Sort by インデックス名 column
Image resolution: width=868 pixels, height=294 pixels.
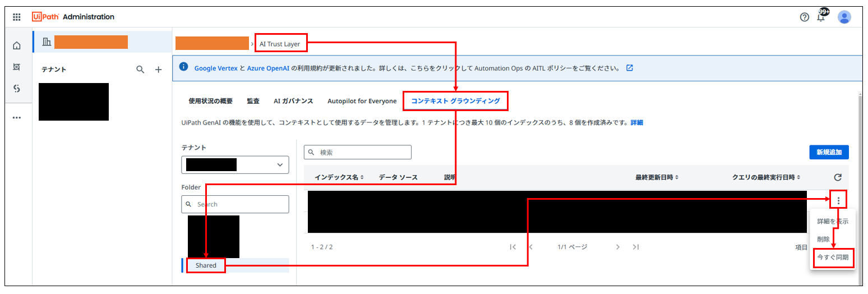point(339,177)
